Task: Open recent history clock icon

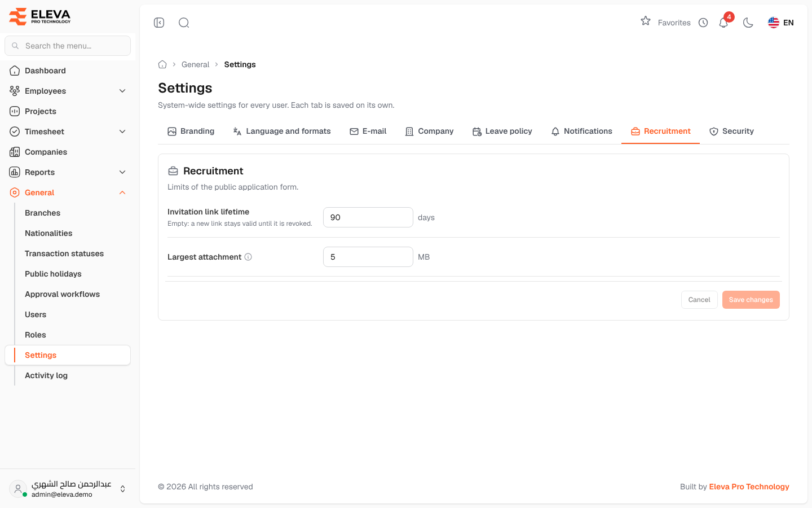Action: pyautogui.click(x=703, y=23)
